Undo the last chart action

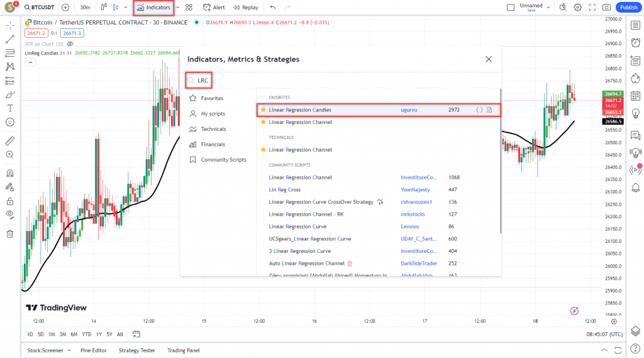point(273,8)
